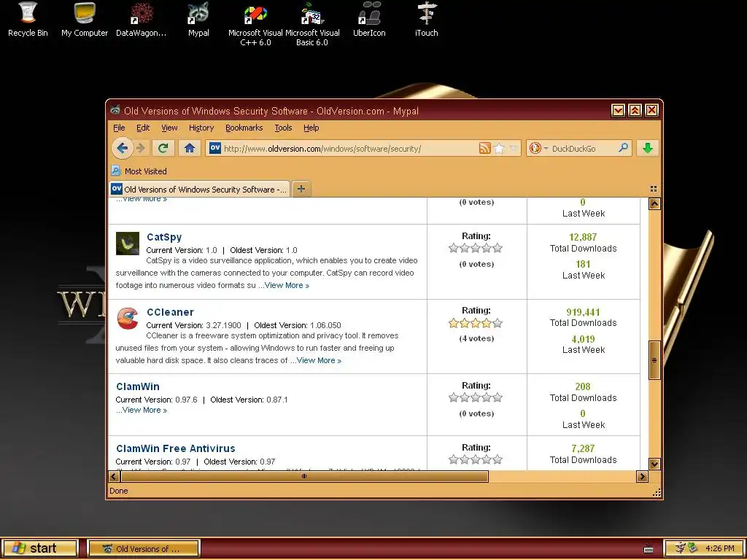Rate CatSpy using its star rating

(x=476, y=248)
